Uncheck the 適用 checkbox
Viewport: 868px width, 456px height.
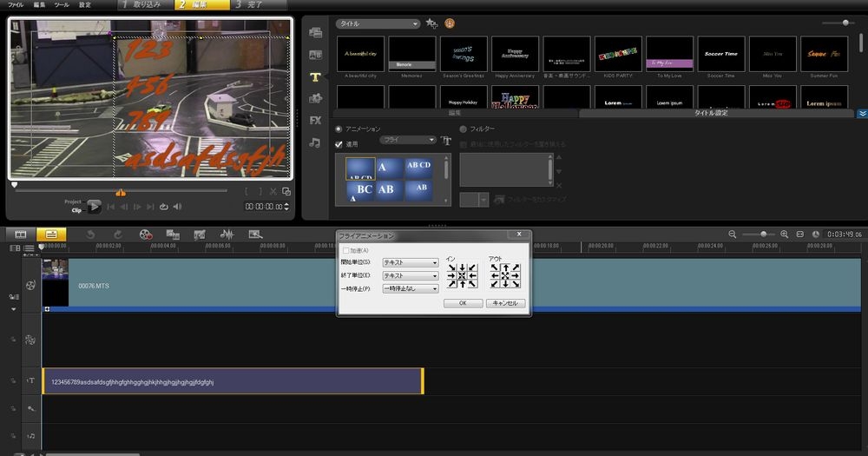click(x=339, y=144)
